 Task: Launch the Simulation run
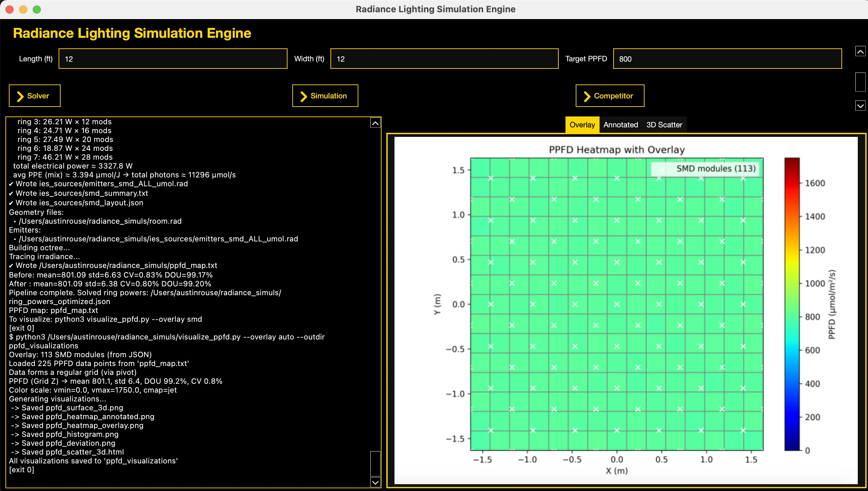(324, 96)
